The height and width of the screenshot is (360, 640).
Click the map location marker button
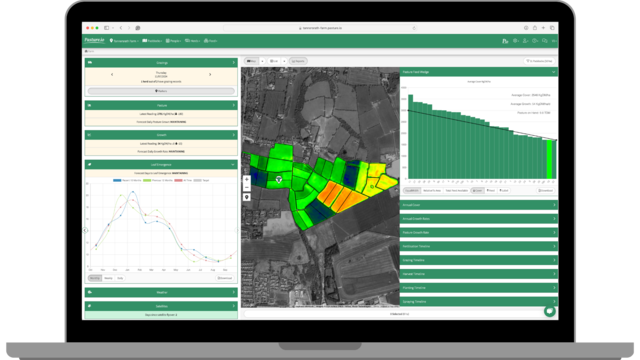click(247, 197)
